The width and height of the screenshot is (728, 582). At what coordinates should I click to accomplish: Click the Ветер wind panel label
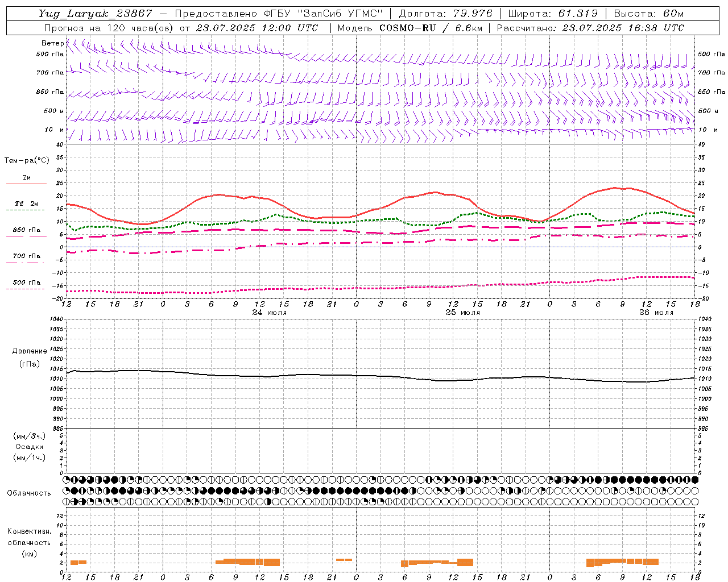tap(53, 43)
